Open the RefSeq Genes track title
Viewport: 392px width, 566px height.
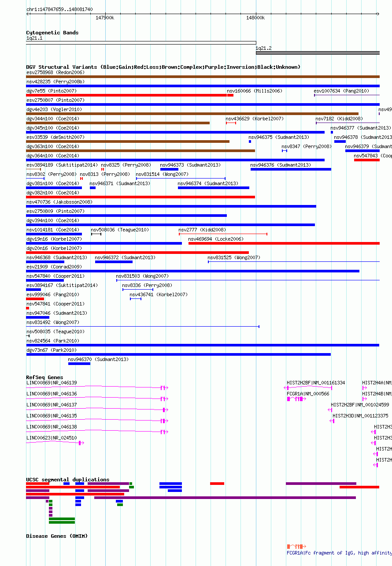44,377
